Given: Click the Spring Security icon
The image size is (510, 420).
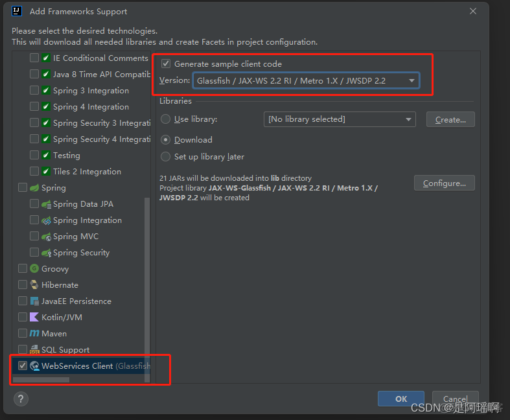Looking at the screenshot, I should pos(46,253).
